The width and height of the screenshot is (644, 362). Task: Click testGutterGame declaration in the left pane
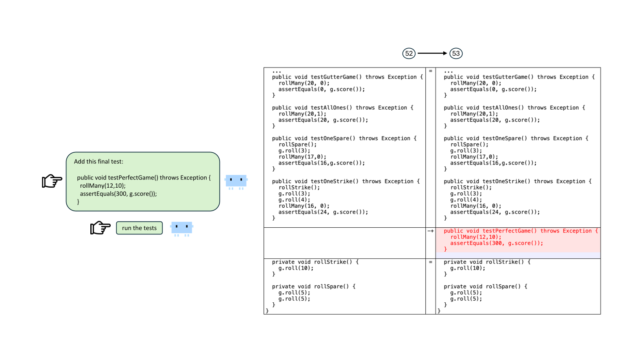(347, 77)
